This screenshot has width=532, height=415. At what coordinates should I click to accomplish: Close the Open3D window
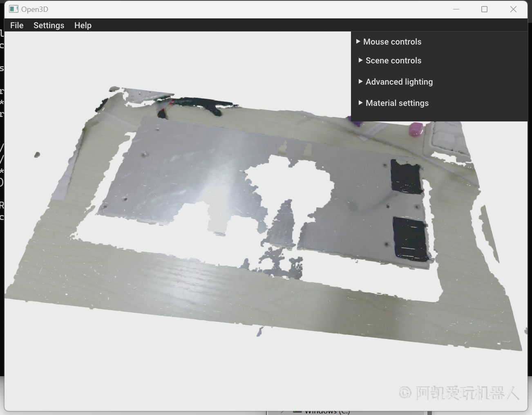click(x=513, y=9)
